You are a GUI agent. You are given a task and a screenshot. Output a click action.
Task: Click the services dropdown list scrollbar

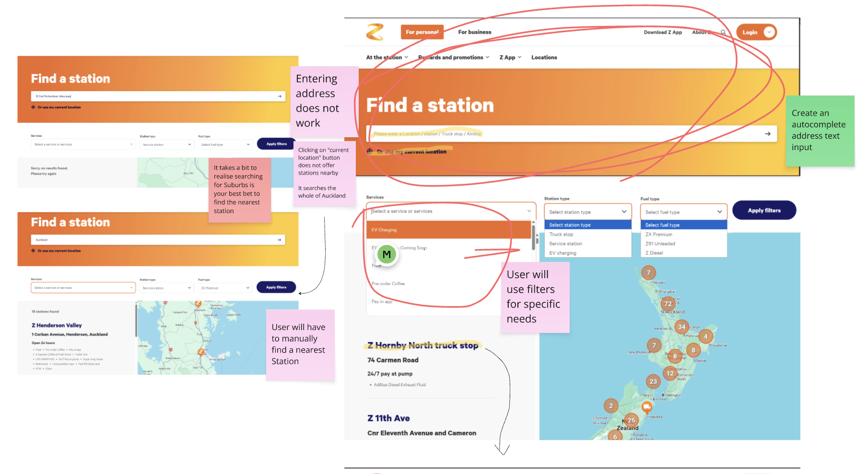pyautogui.click(x=533, y=237)
